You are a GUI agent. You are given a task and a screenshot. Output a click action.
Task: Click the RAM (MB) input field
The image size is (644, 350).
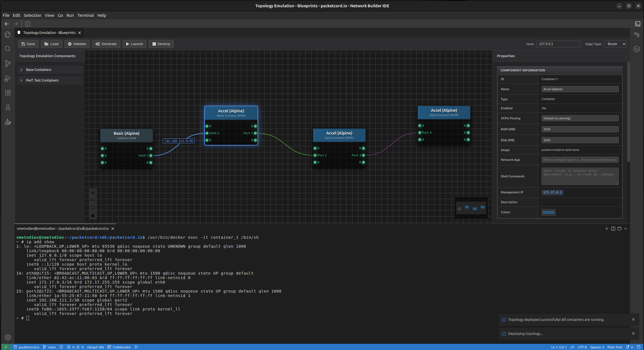coord(580,129)
